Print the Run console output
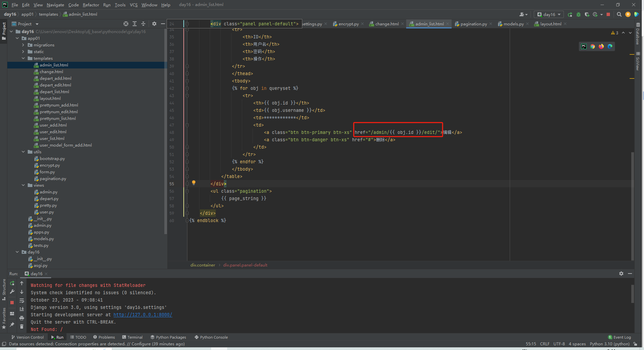Viewport: 644px width, 350px height. pyautogui.click(x=22, y=318)
